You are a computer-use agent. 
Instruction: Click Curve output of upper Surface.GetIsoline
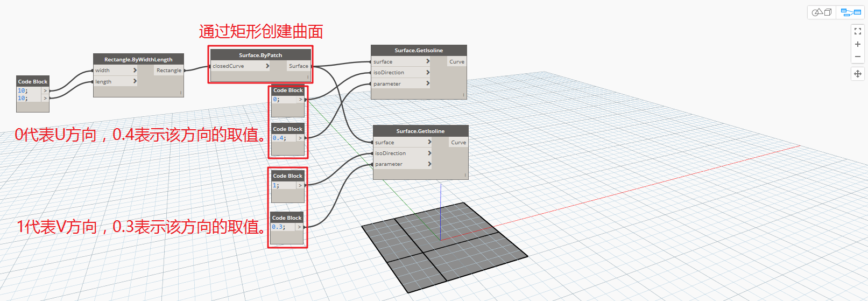coord(457,61)
